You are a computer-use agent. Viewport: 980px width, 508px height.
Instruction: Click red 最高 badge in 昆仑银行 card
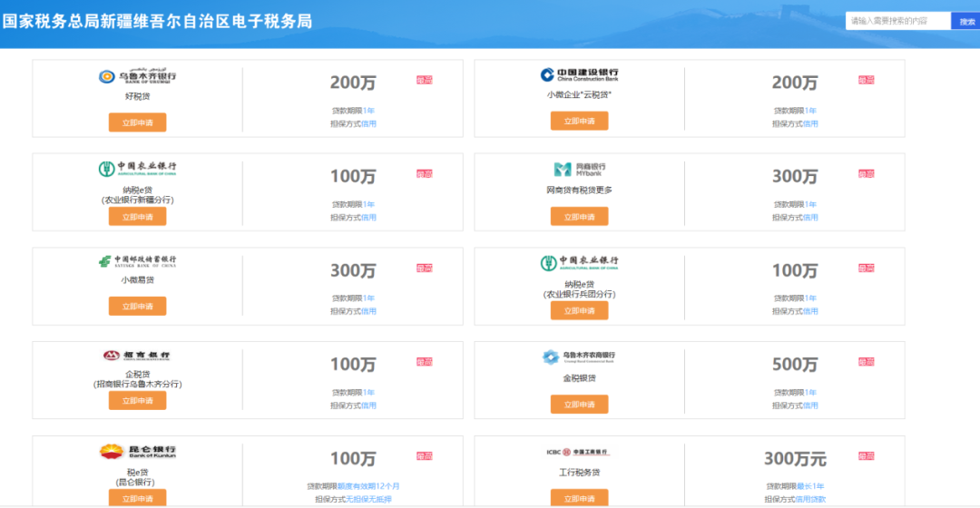pos(425,456)
